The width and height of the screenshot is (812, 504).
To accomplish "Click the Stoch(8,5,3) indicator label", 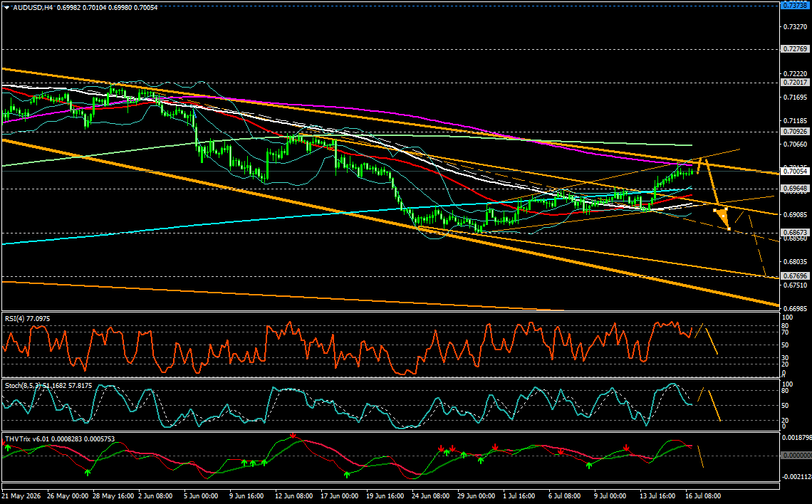I will [x=48, y=386].
